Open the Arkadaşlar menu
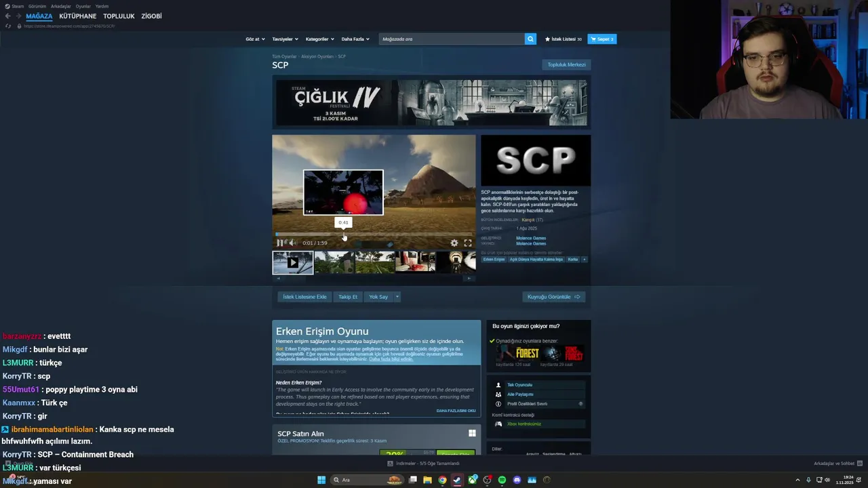 click(61, 6)
